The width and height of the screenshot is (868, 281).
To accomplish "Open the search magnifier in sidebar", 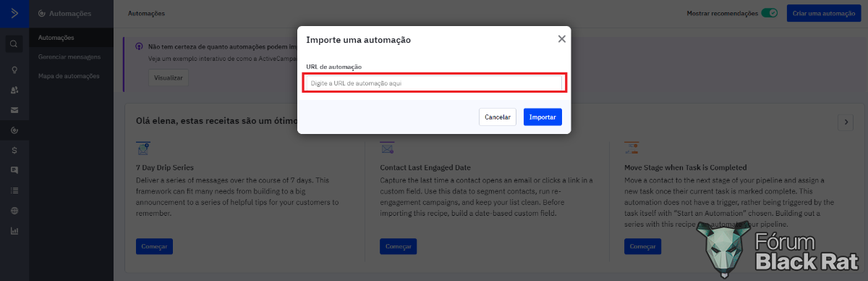I will click(14, 44).
